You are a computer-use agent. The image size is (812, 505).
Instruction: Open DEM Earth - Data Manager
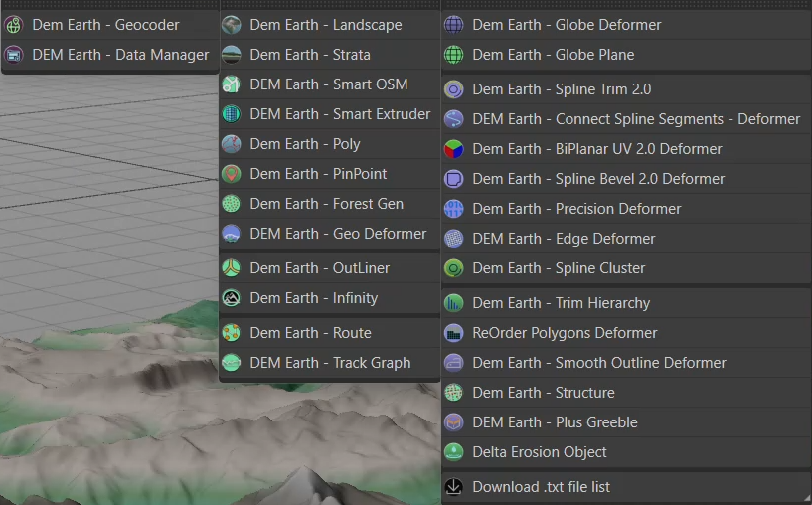point(110,55)
